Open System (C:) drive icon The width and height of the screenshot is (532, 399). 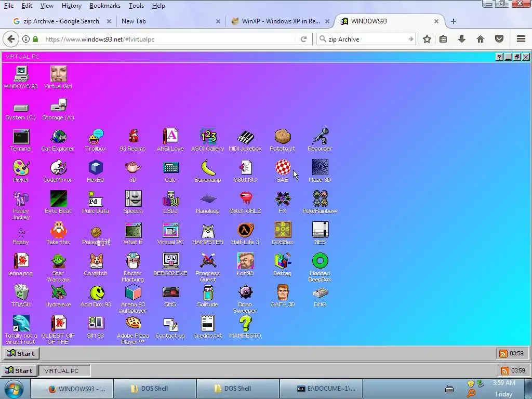click(21, 112)
